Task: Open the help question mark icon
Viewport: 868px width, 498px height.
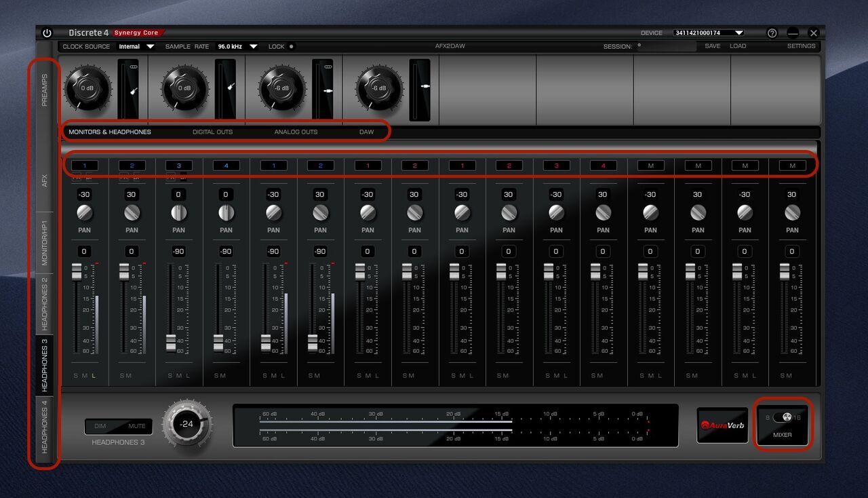Action: pos(772,33)
